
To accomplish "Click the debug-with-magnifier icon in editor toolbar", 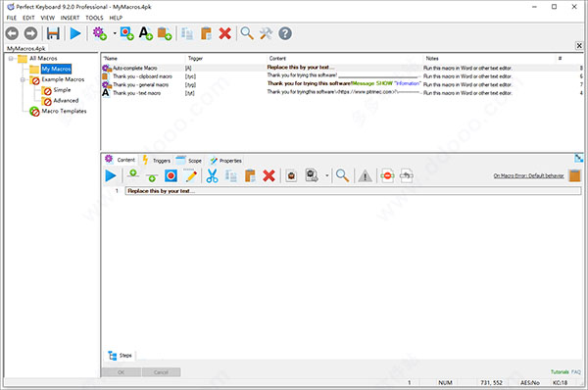I will click(x=312, y=175).
